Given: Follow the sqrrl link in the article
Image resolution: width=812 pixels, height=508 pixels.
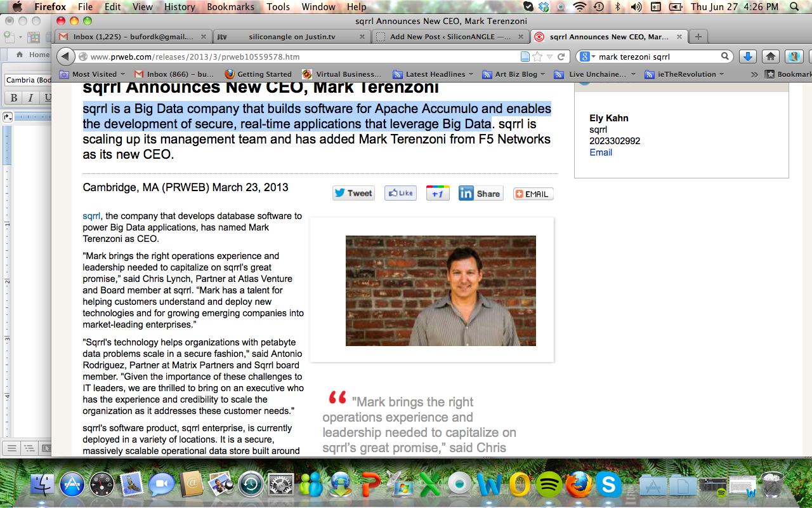Looking at the screenshot, I should pos(92,216).
